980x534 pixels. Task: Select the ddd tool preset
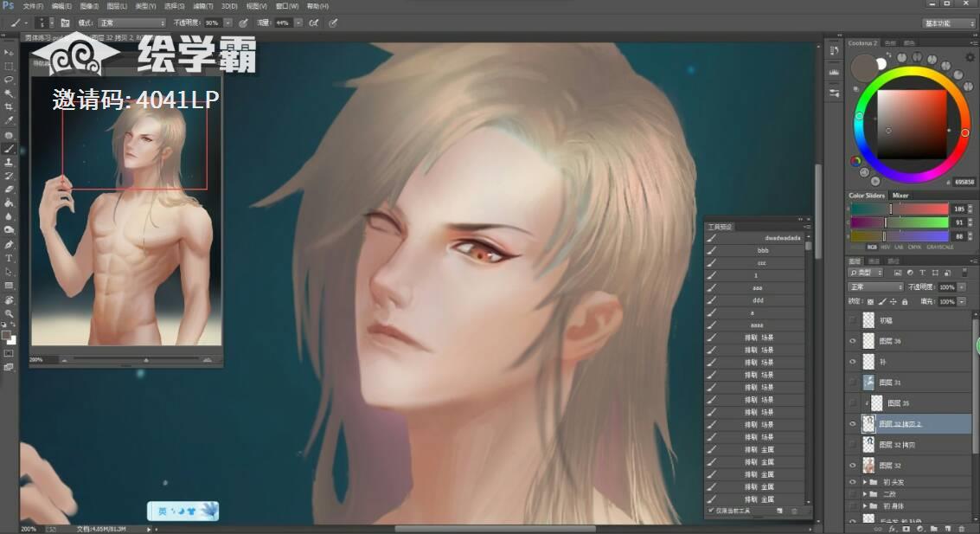756,301
